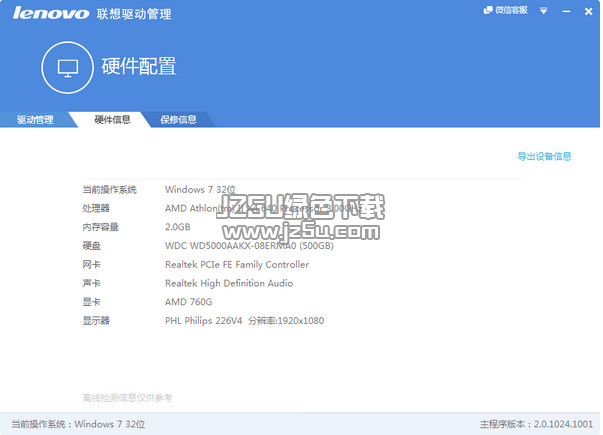Screen dimensions: 603x435
Task: Click the 联想驱动管理 title text
Action: point(134,14)
